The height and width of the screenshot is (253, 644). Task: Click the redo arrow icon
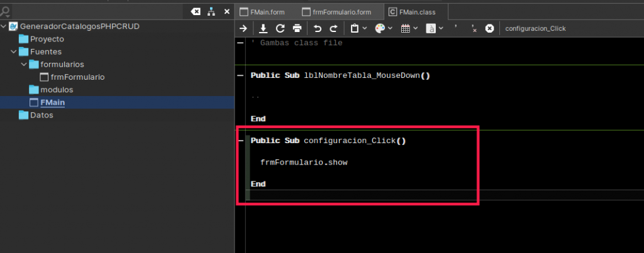pyautogui.click(x=334, y=28)
